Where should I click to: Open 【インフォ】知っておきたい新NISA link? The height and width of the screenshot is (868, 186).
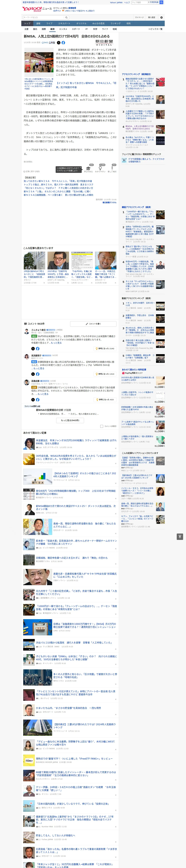pyautogui.click(x=86, y=85)
